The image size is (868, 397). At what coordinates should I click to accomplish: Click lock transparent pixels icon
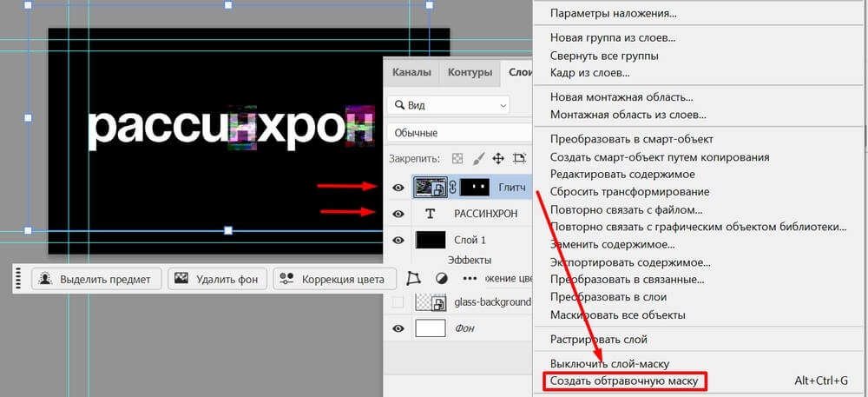point(457,159)
